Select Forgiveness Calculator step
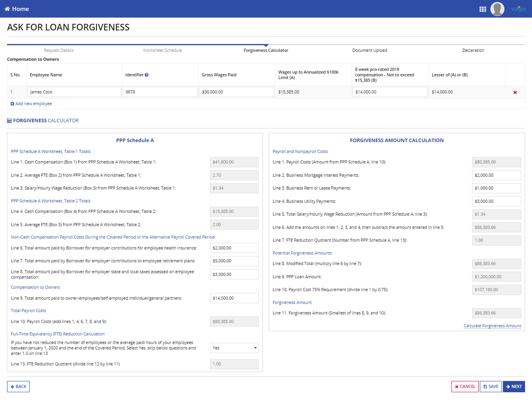Viewport: 532px width, 403px height. pos(266,50)
